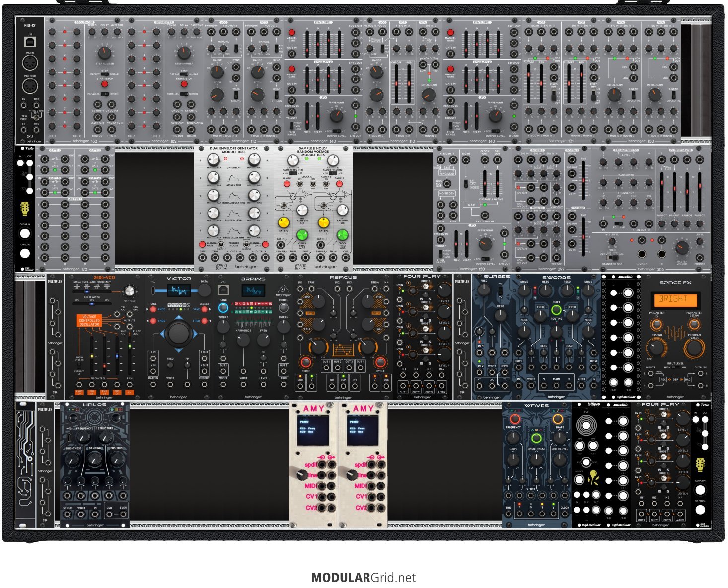This screenshot has height=588, width=728.
Task: Click the guitar headstock icon on the lower Peso
Action: pos(700,465)
